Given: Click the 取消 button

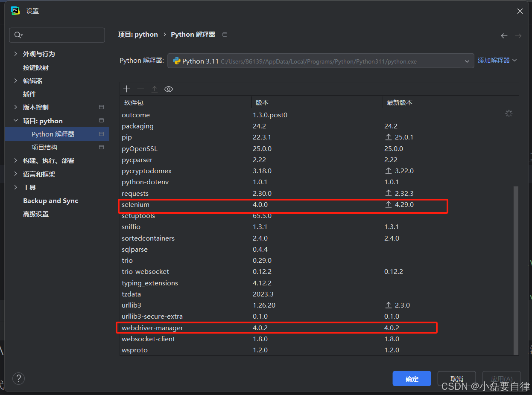Looking at the screenshot, I should 456,379.
